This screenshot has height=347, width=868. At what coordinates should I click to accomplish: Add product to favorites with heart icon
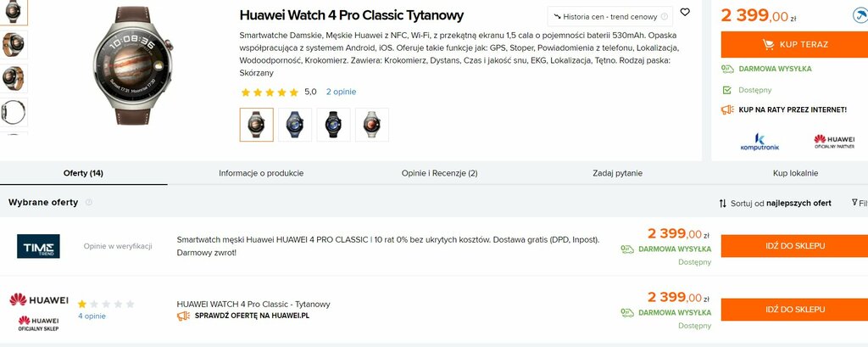click(x=685, y=12)
